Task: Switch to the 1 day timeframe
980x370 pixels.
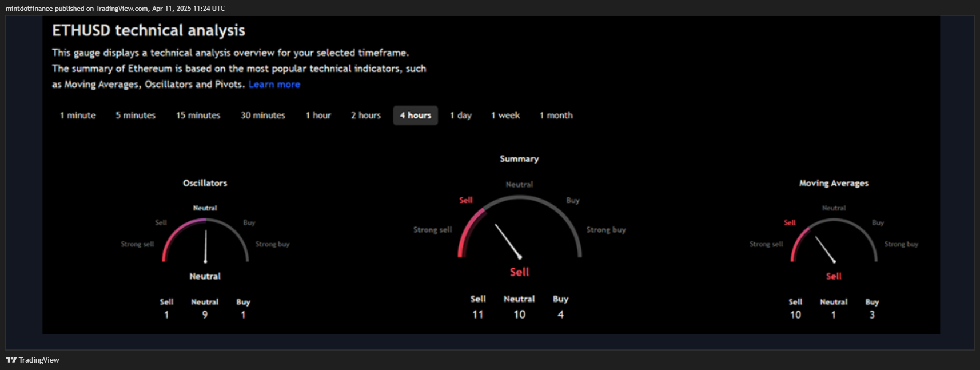Action: (461, 115)
